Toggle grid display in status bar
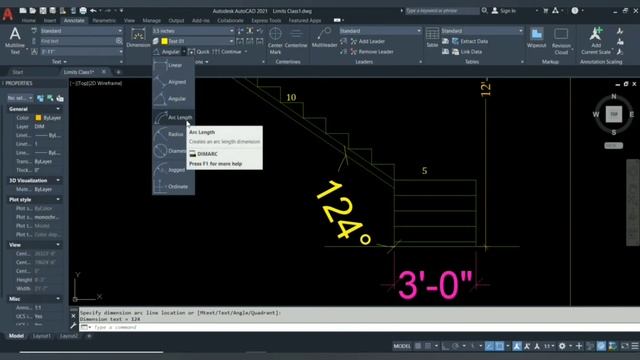The width and height of the screenshot is (640, 360). point(418,346)
